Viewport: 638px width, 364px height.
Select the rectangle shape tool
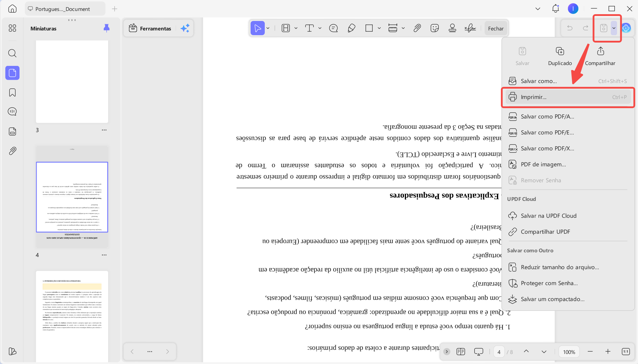click(x=369, y=28)
